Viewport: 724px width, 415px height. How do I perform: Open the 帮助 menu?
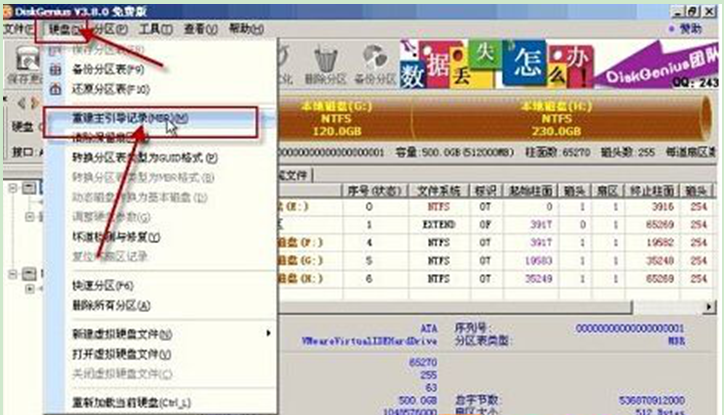(x=246, y=29)
